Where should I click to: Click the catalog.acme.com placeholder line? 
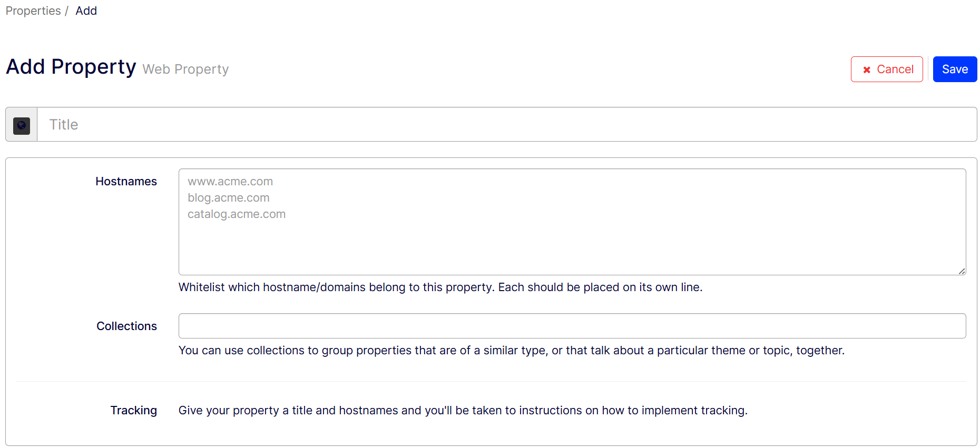tap(237, 214)
